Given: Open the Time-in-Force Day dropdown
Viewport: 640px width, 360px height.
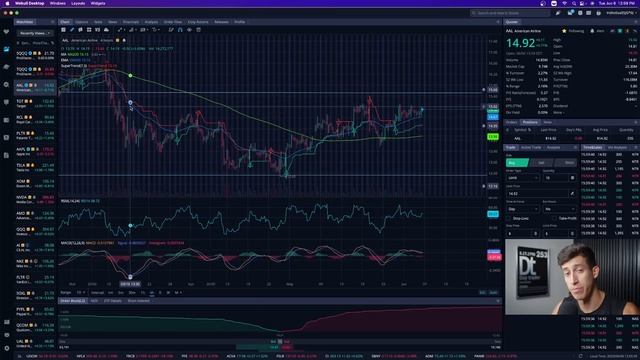Looking at the screenshot, I should point(523,209).
